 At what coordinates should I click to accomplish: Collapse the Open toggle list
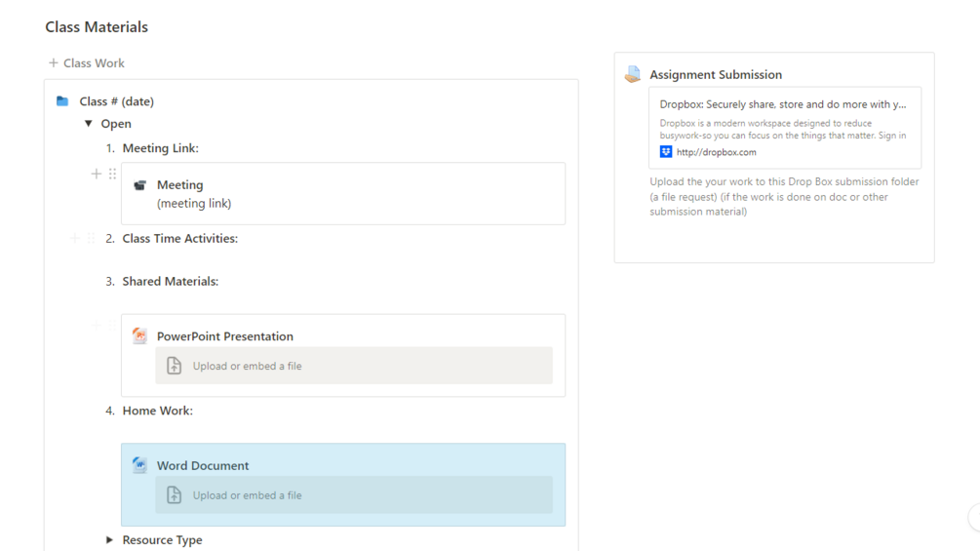tap(89, 124)
